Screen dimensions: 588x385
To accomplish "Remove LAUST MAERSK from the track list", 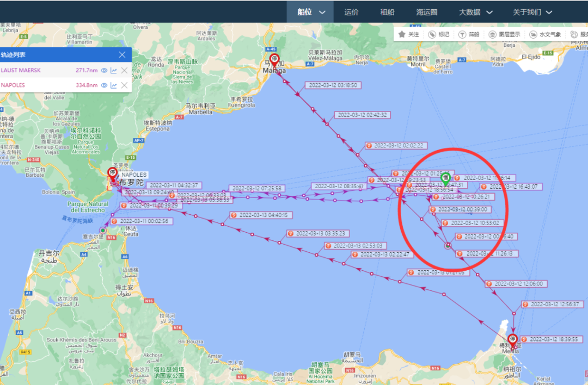I will [124, 70].
